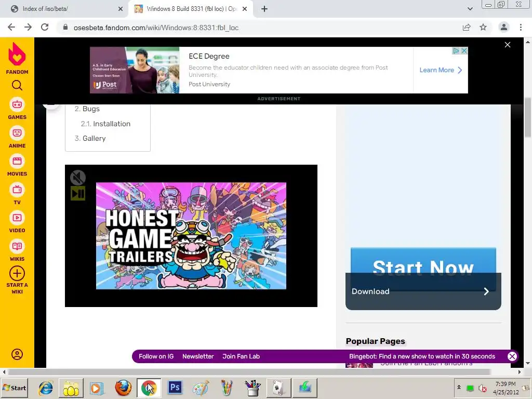The height and width of the screenshot is (399, 532).
Task: Open Firefox from the taskbar
Action: [x=123, y=388]
